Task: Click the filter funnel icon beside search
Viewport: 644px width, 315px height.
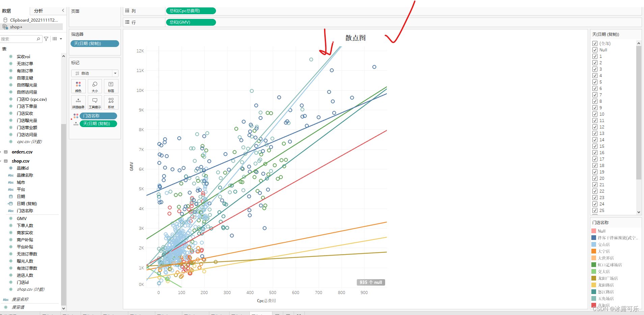Action: [46, 39]
